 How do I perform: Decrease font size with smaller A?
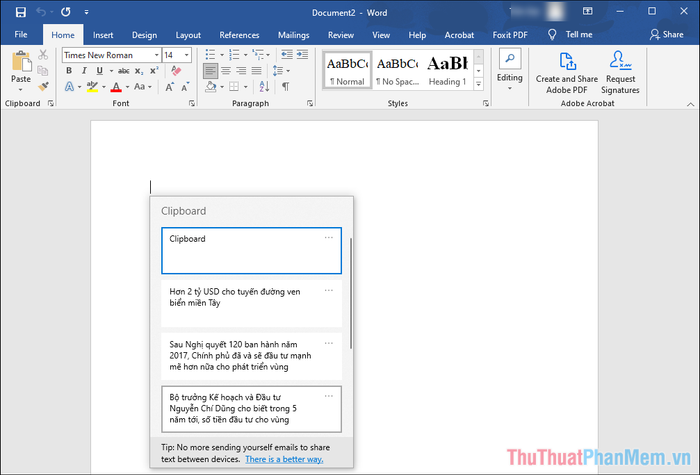pyautogui.click(x=185, y=86)
